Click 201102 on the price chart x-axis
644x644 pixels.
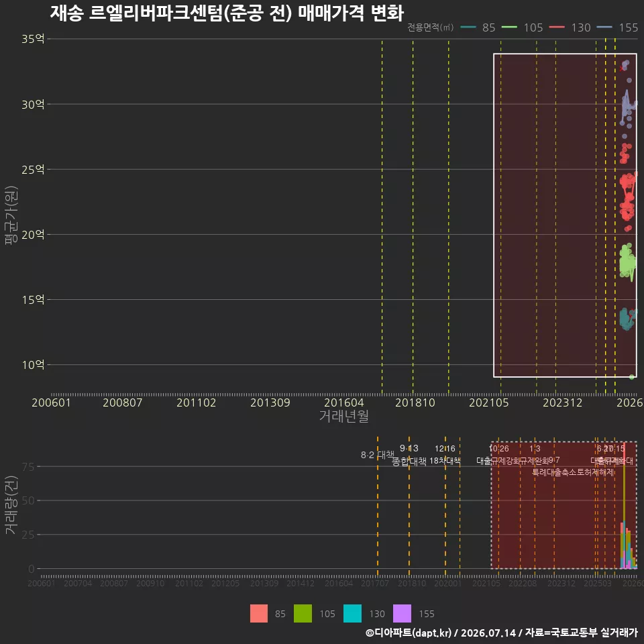(197, 402)
